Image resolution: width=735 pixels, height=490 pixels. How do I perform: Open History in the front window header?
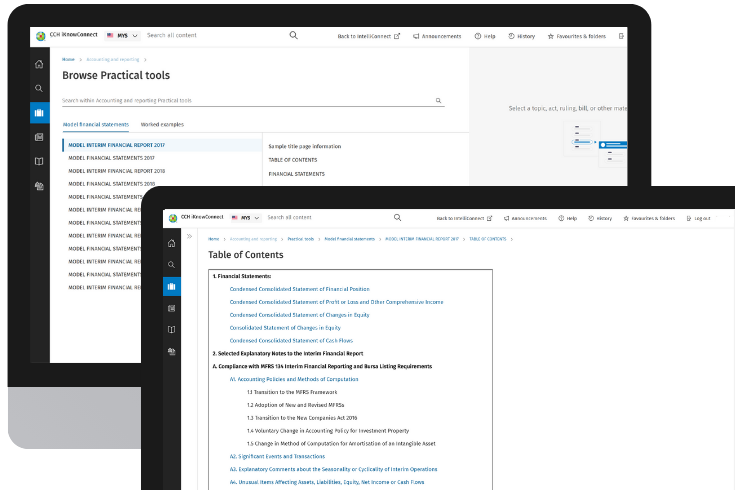click(598, 217)
